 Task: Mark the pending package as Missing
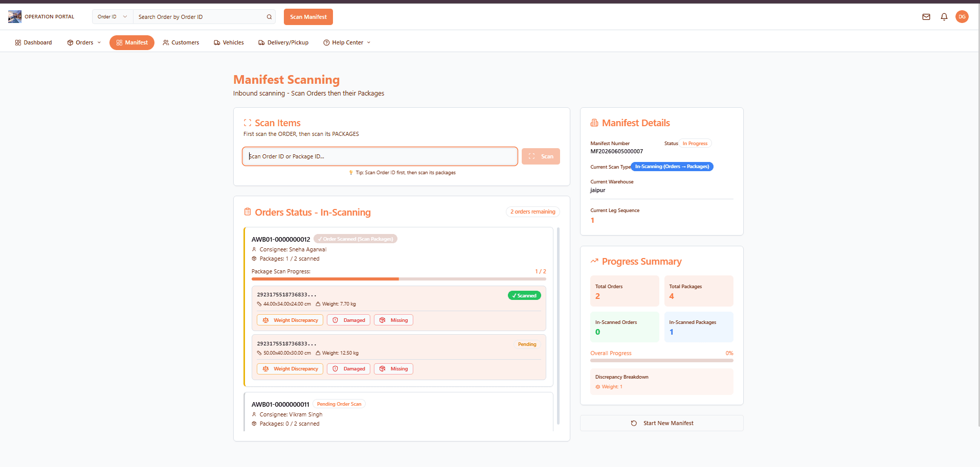(x=393, y=369)
